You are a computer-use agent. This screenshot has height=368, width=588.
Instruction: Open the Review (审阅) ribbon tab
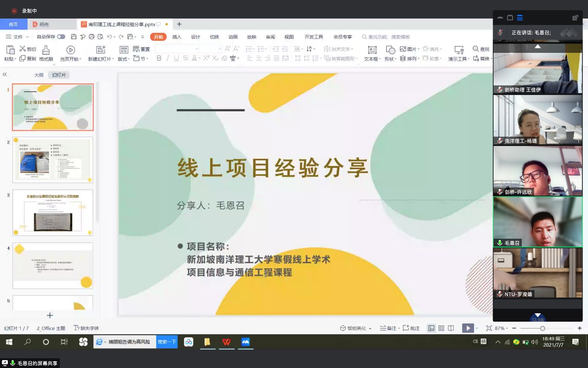(x=270, y=37)
